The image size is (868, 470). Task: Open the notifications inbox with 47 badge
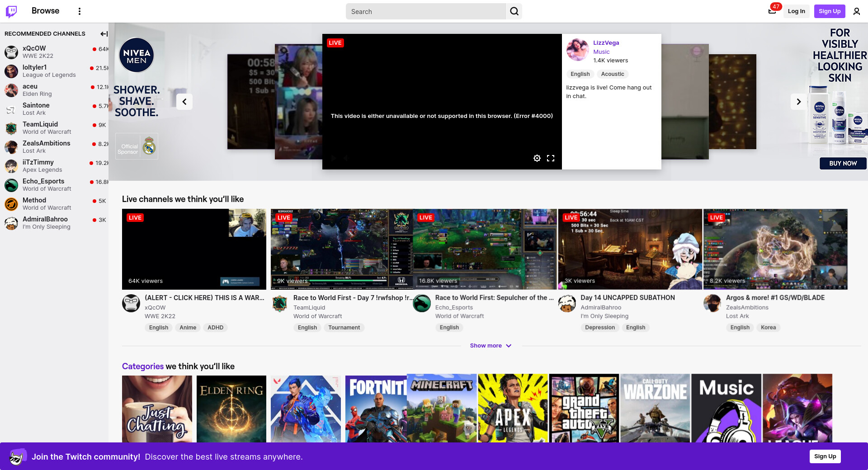[x=772, y=11]
